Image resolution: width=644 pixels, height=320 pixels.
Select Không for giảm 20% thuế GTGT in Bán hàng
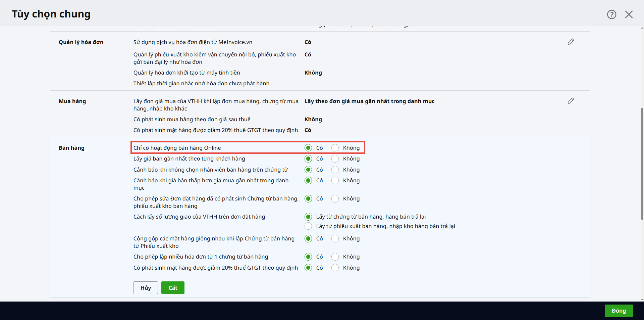click(x=335, y=268)
